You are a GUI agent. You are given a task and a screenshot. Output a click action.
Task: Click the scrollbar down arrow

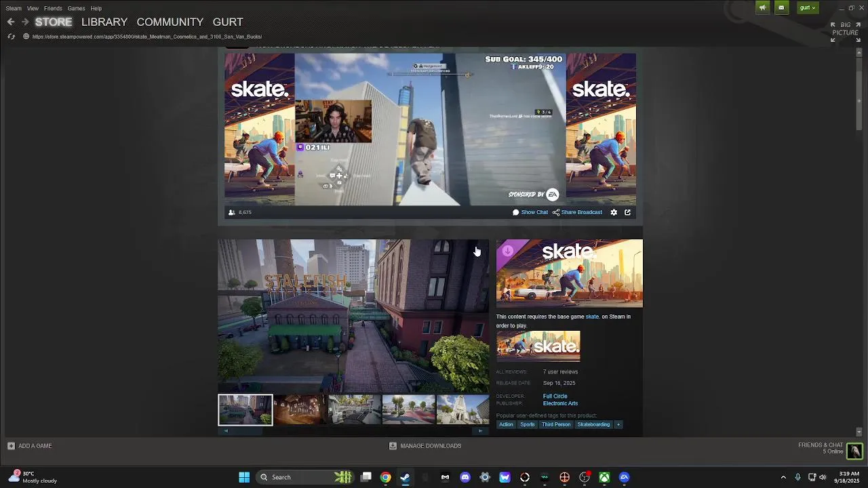pyautogui.click(x=859, y=432)
